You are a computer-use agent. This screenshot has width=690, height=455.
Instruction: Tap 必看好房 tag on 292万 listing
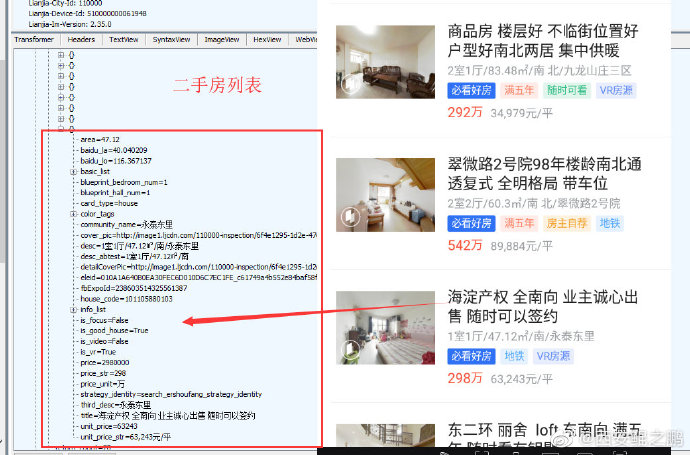[x=471, y=91]
